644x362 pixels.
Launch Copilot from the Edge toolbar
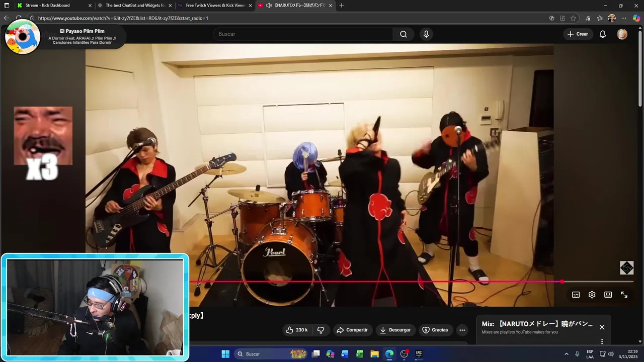click(x=636, y=18)
